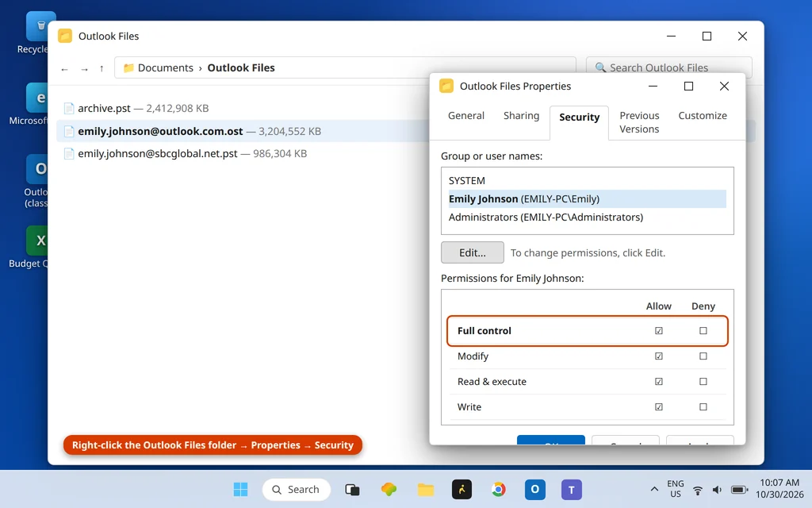812x508 pixels.
Task: Close the Outlook Files Properties dialog
Action: [724, 86]
